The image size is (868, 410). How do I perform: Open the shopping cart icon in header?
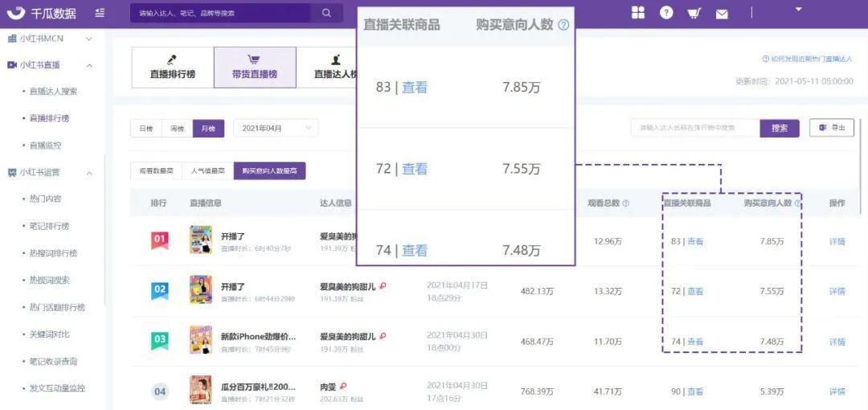(x=694, y=13)
